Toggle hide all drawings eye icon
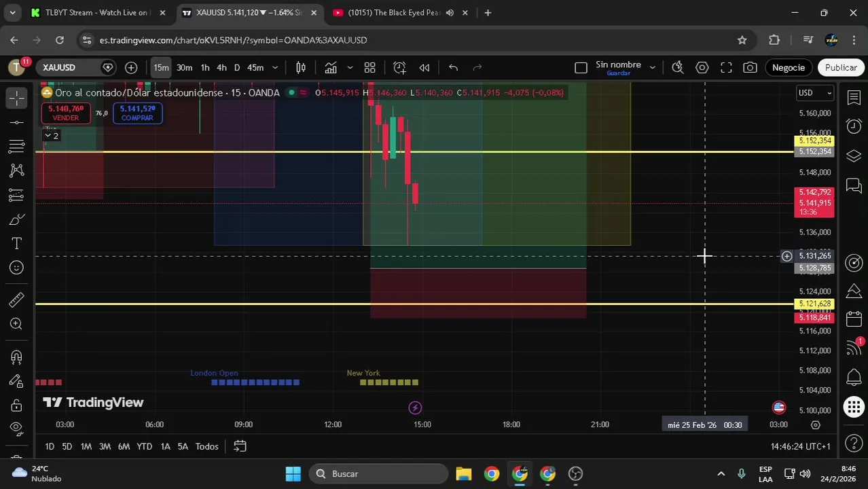Image resolution: width=868 pixels, height=489 pixels. (x=17, y=429)
